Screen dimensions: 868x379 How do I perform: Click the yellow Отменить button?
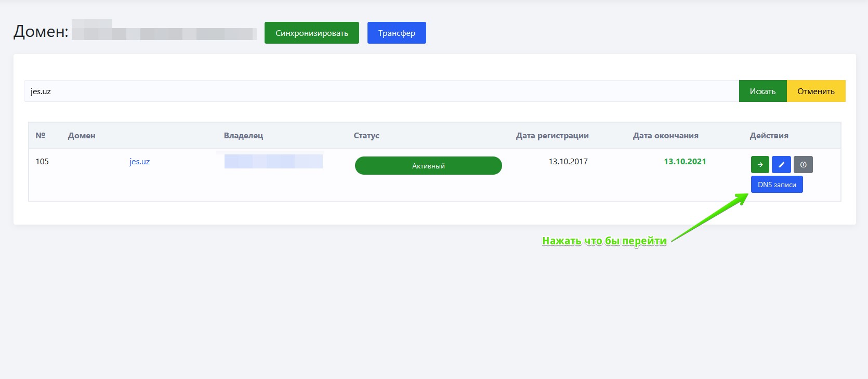coord(816,91)
